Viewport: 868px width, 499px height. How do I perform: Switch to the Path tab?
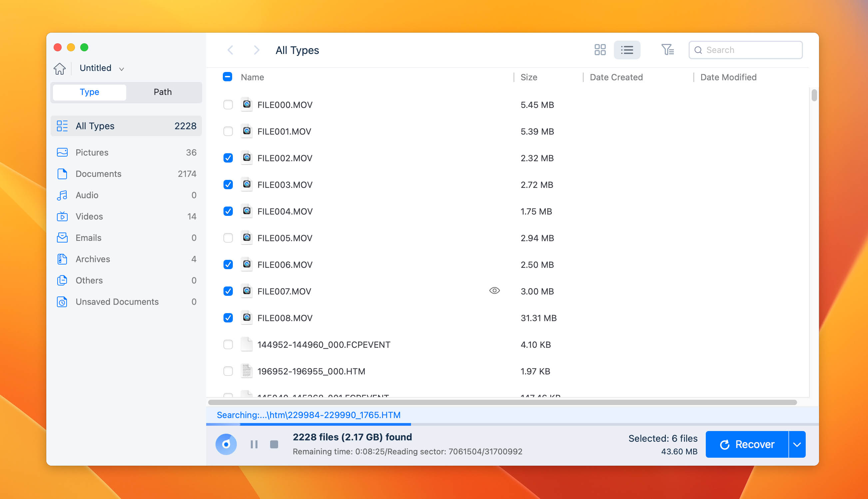(x=163, y=92)
